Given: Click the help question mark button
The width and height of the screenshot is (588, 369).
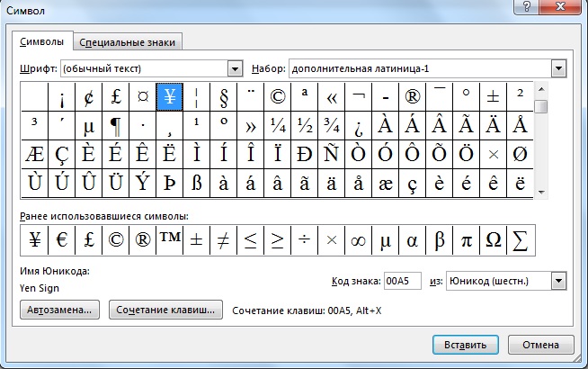Looking at the screenshot, I should pos(527,6).
